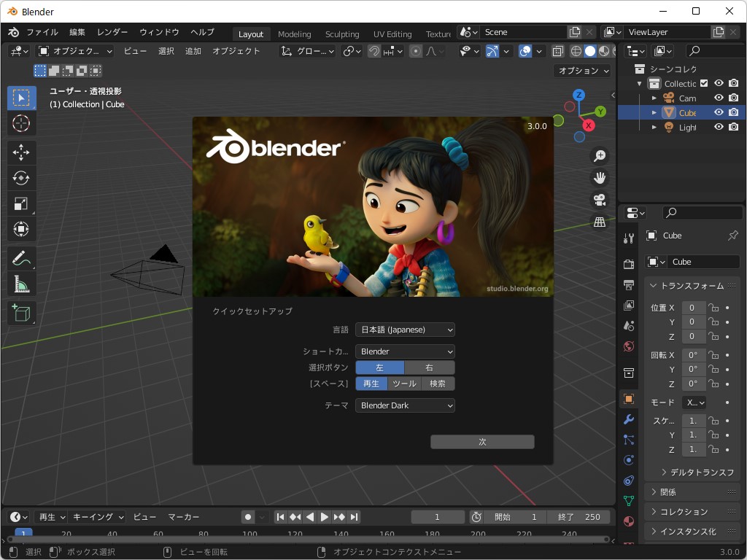Switch viewport to Rendered shading

[615, 51]
